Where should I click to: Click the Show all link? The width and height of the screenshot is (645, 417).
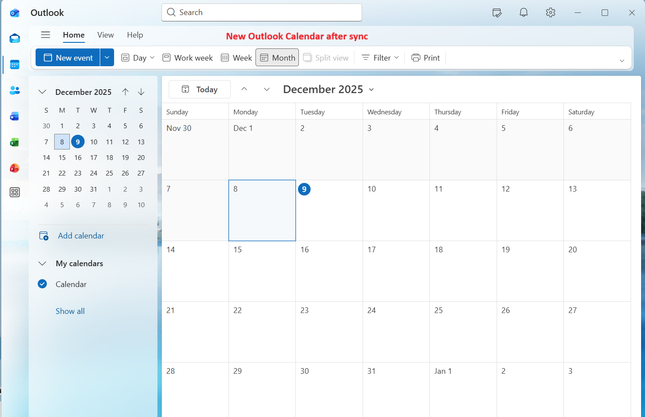[x=70, y=311]
